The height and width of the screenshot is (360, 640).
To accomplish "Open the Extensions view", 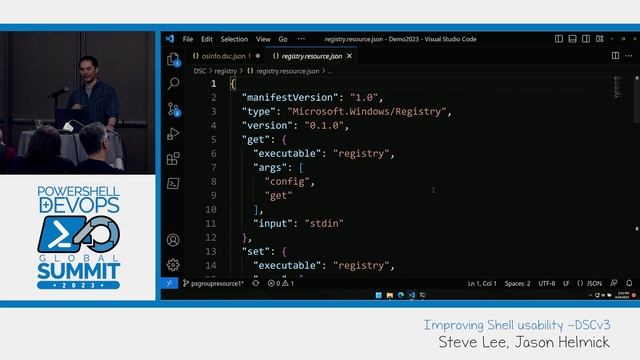I will point(173,158).
